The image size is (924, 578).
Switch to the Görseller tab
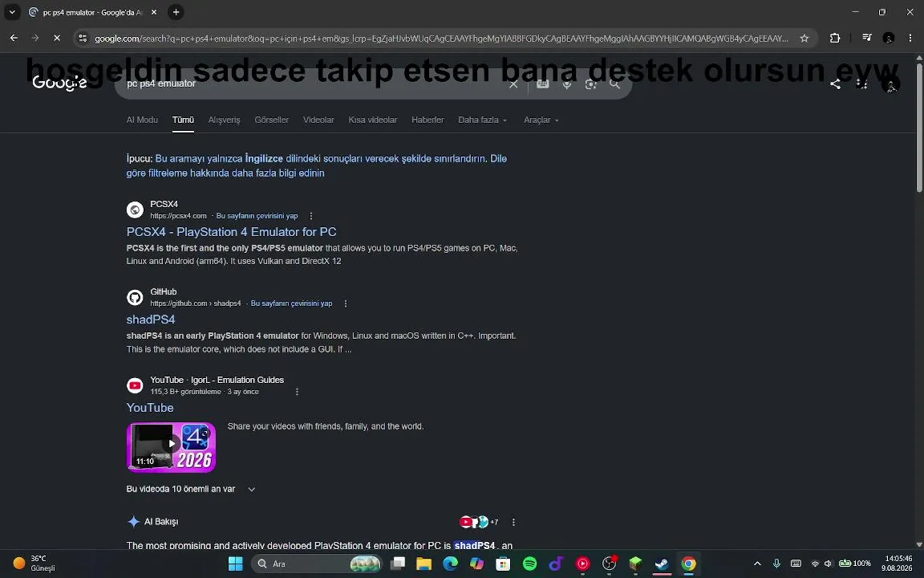click(x=272, y=120)
